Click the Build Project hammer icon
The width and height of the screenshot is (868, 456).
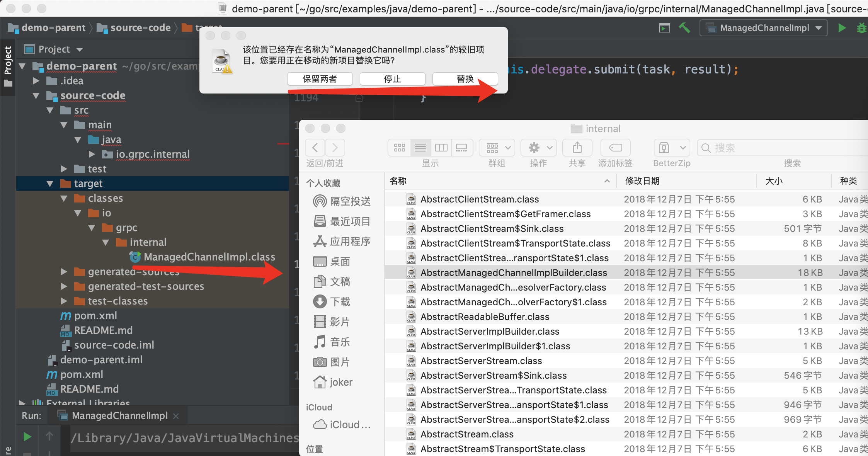point(685,27)
